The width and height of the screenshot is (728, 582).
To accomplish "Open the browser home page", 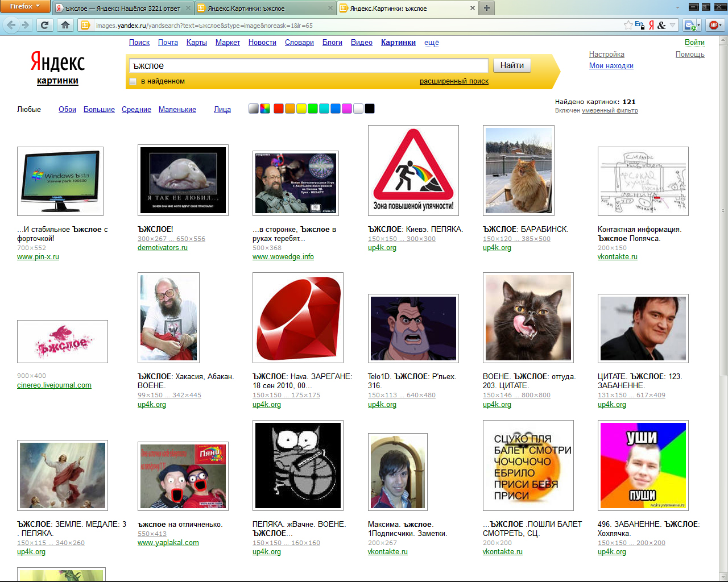I will coord(65,25).
